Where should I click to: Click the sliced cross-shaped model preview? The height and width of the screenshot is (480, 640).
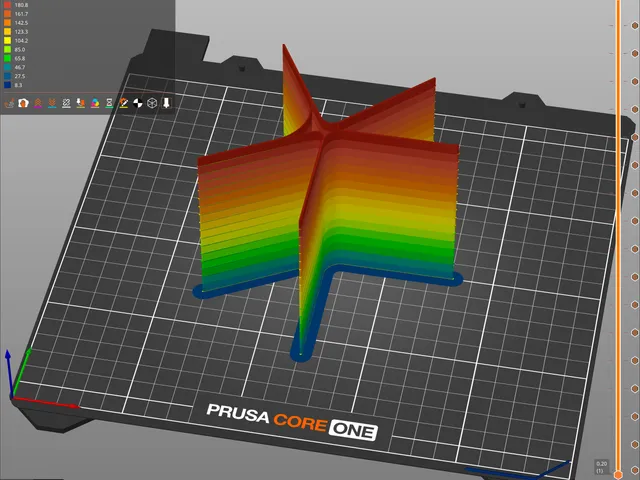coord(327,204)
